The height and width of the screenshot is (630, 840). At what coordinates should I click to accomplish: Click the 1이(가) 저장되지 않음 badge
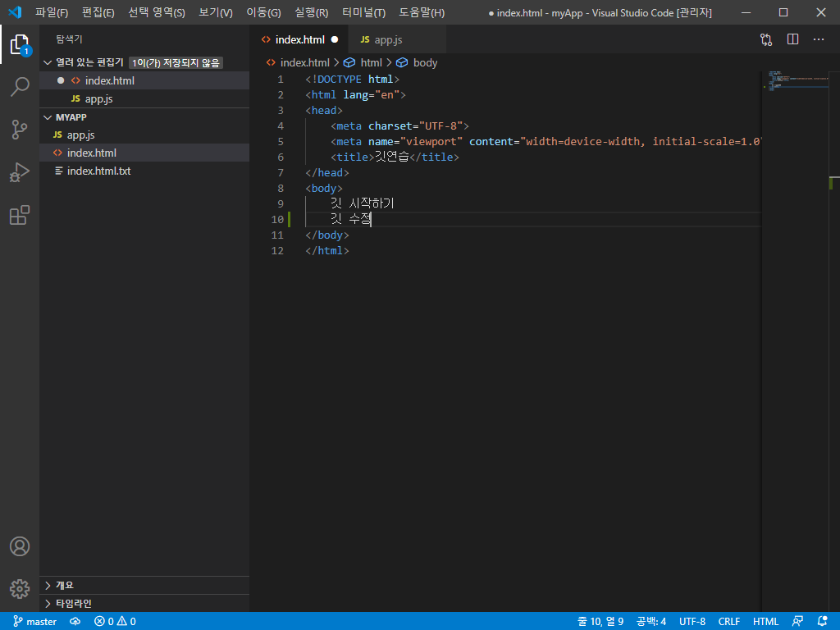point(176,62)
